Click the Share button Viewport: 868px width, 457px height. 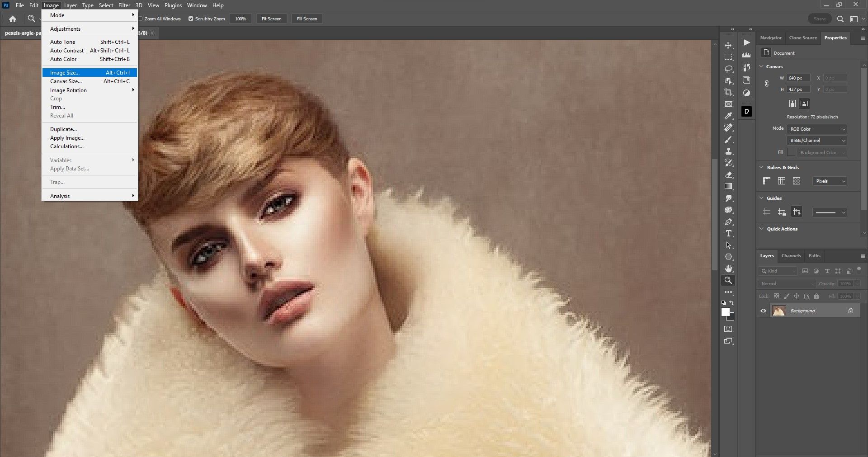click(x=820, y=19)
